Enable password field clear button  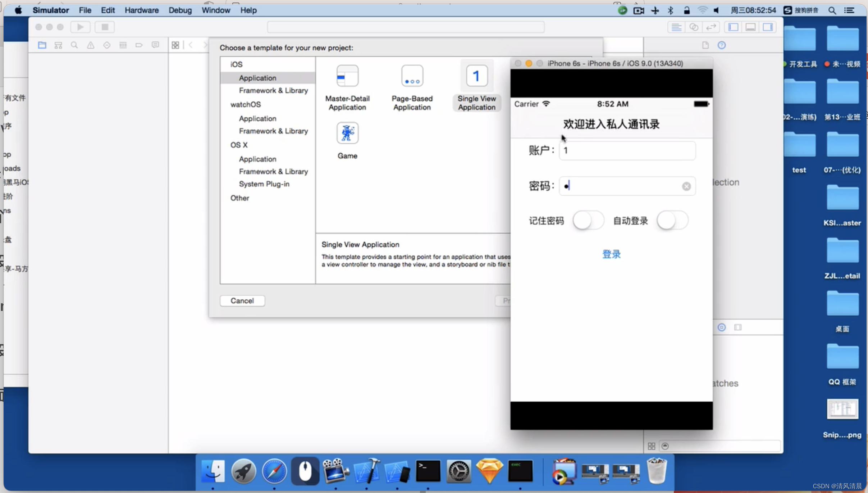point(686,185)
